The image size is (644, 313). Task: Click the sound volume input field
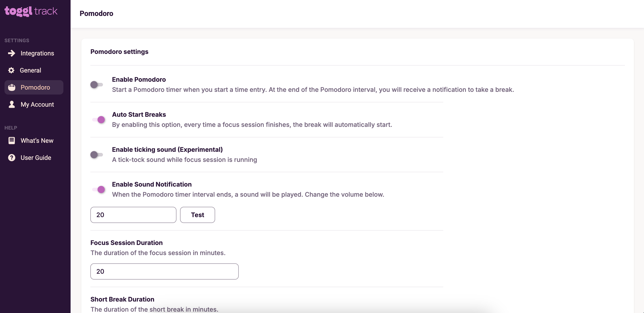coord(133,215)
